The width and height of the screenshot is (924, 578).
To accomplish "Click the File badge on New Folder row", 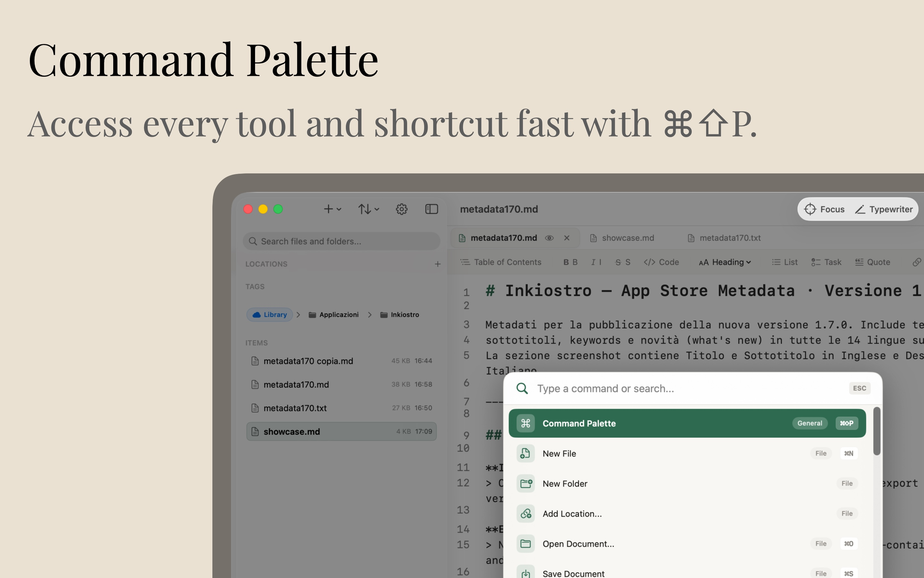I will [x=846, y=484].
